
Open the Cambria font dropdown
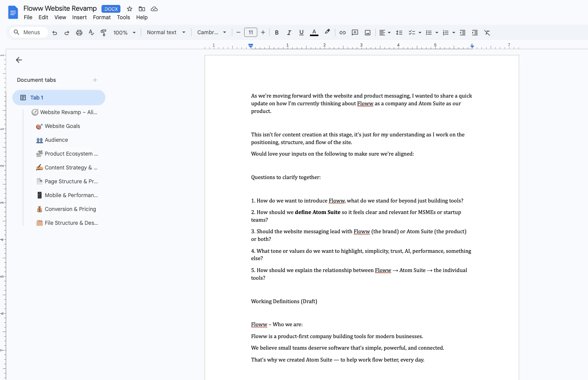(x=212, y=33)
